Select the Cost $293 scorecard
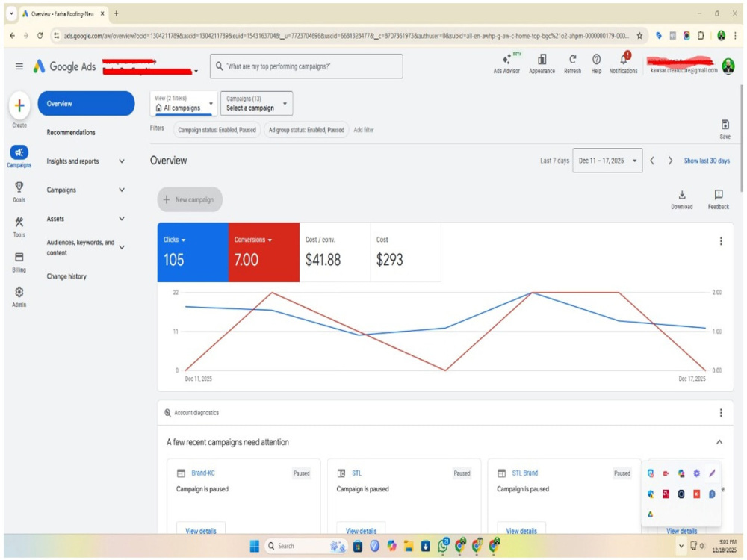Image resolution: width=747 pixels, height=560 pixels. [x=406, y=252]
